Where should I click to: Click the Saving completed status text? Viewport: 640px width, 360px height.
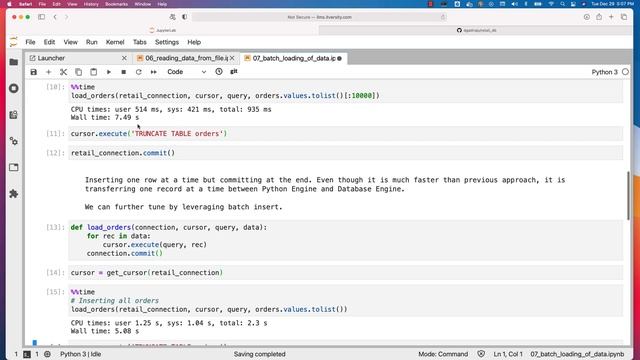pos(260,354)
